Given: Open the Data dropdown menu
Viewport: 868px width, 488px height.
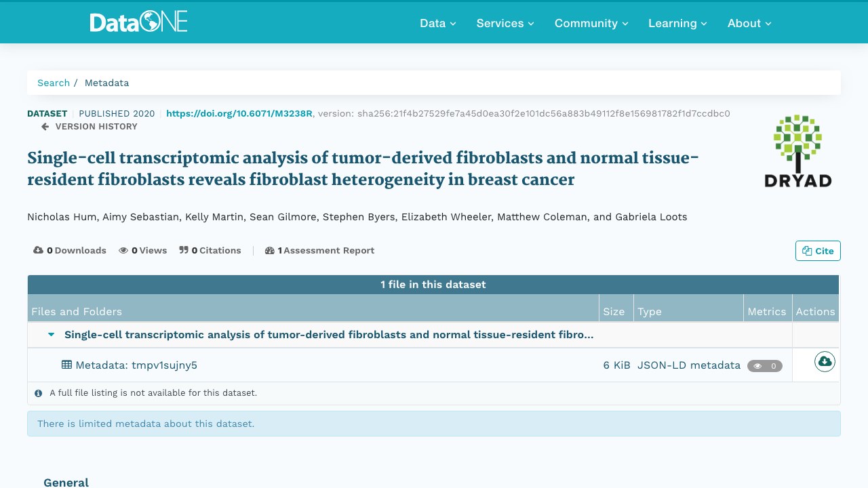Looking at the screenshot, I should (438, 23).
